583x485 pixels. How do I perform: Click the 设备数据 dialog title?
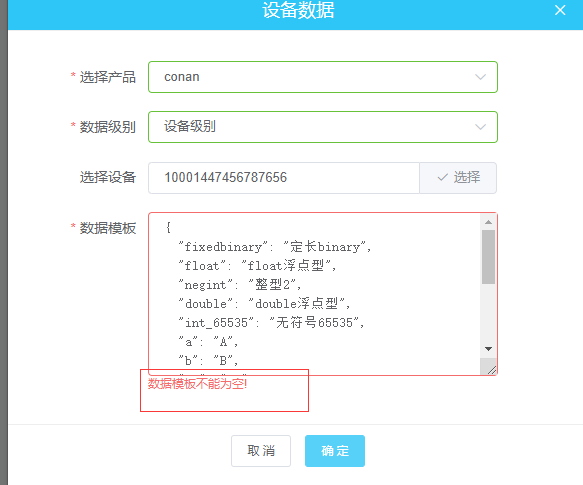click(x=298, y=10)
